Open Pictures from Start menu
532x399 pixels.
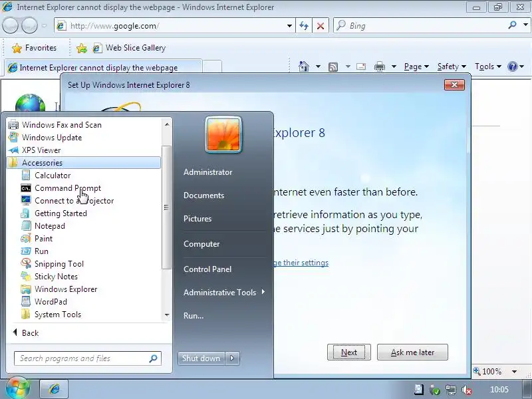(x=198, y=219)
